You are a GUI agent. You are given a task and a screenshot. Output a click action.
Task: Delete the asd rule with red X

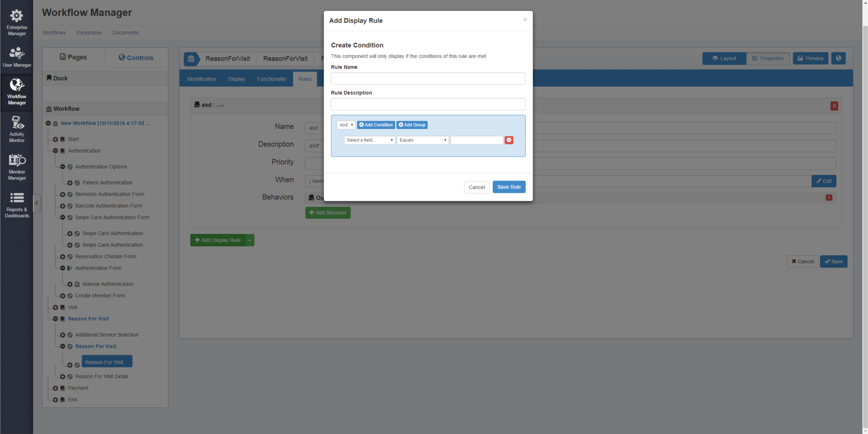pos(834,106)
